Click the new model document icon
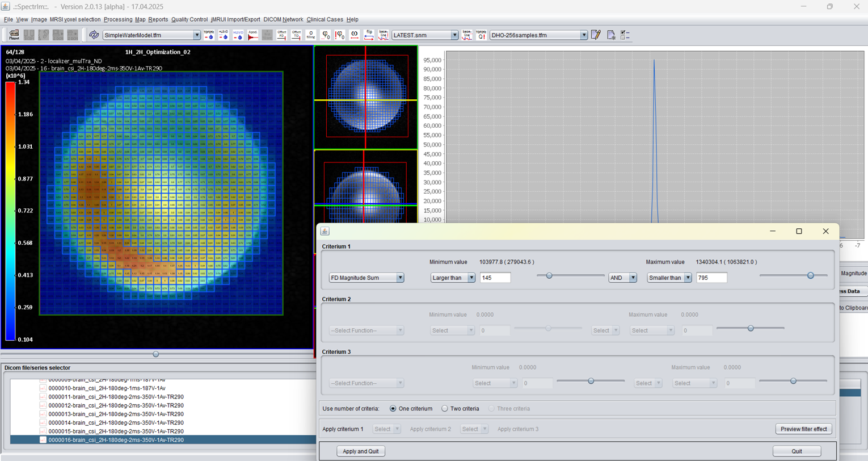The image size is (868, 461). (611, 35)
